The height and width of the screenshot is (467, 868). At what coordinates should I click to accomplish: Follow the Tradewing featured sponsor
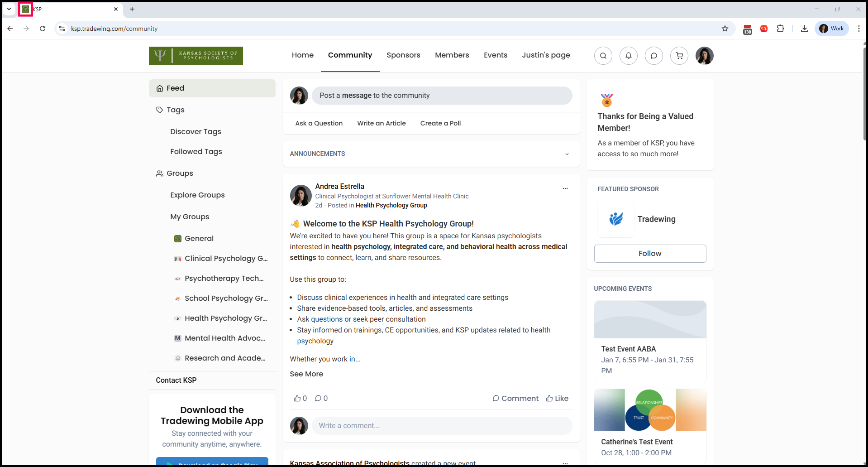pos(649,254)
